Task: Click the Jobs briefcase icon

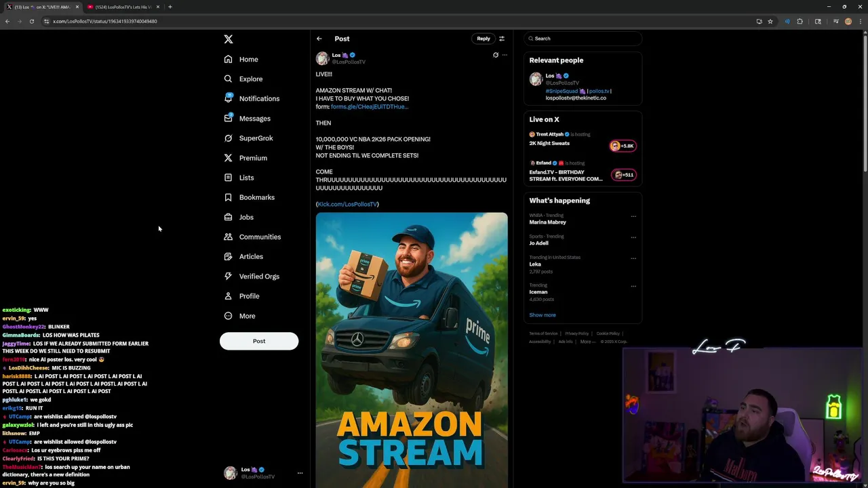Action: 229,217
